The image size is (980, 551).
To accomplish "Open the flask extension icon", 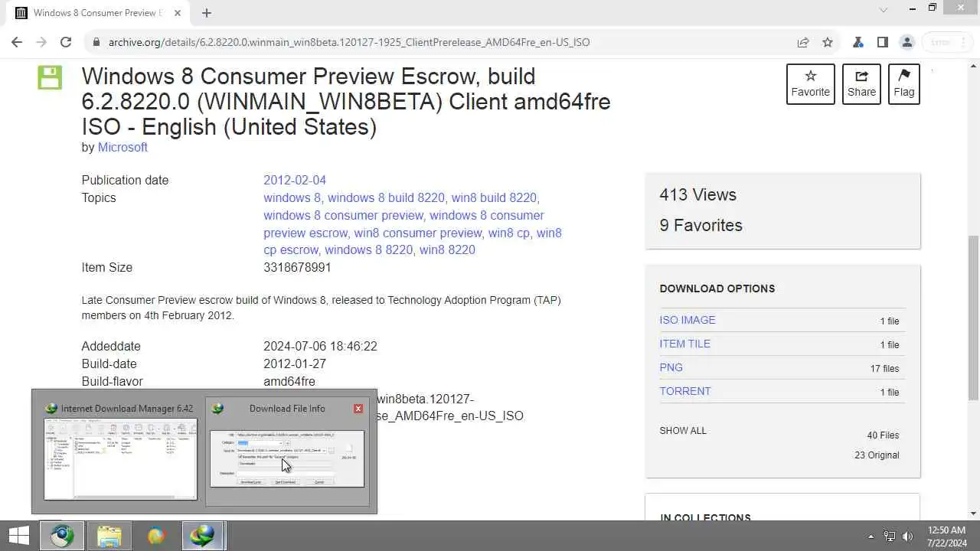I will pyautogui.click(x=858, y=42).
